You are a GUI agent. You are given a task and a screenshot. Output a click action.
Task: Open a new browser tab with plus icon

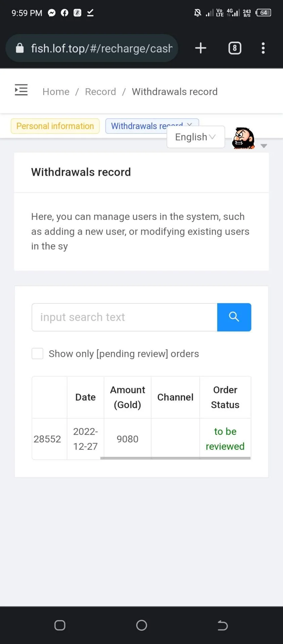(x=200, y=48)
